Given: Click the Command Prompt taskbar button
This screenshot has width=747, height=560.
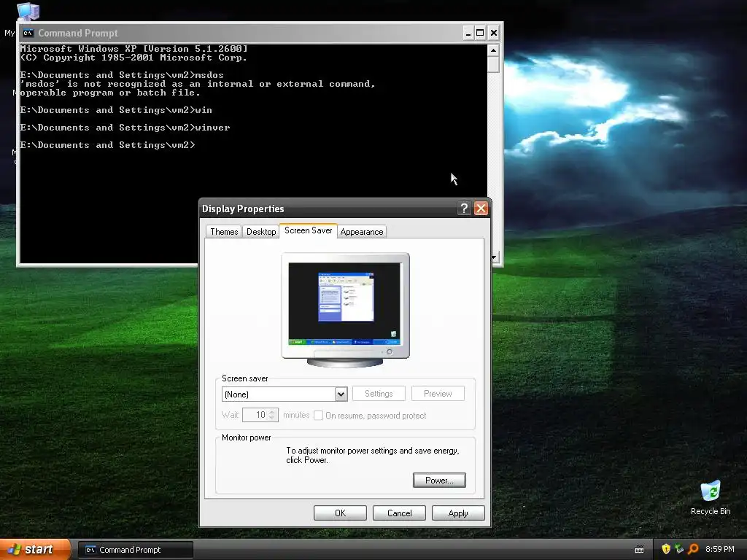Looking at the screenshot, I should [135, 550].
